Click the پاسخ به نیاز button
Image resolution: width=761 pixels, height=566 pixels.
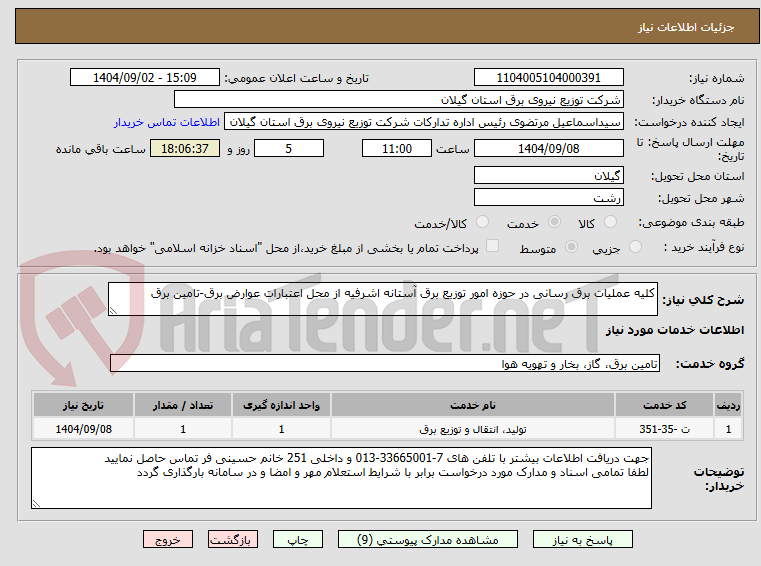point(582,539)
